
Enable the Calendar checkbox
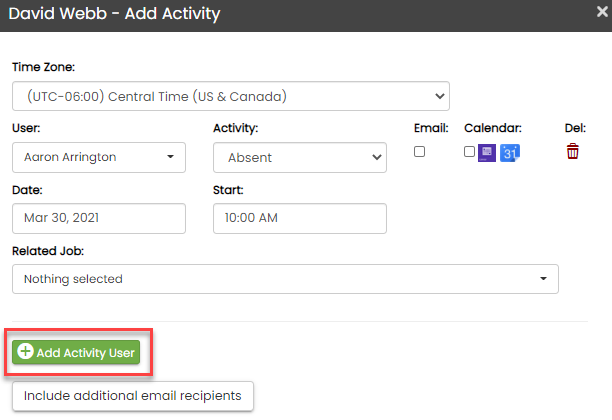coord(469,152)
